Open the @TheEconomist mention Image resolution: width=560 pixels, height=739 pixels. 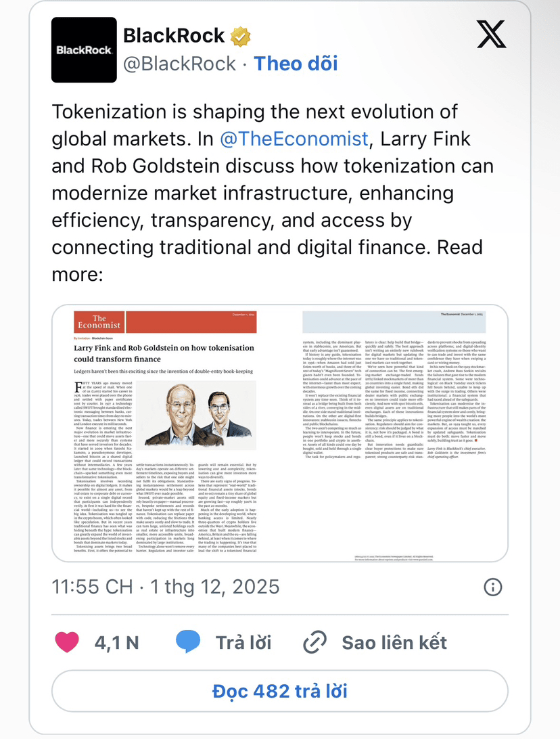[x=294, y=139]
